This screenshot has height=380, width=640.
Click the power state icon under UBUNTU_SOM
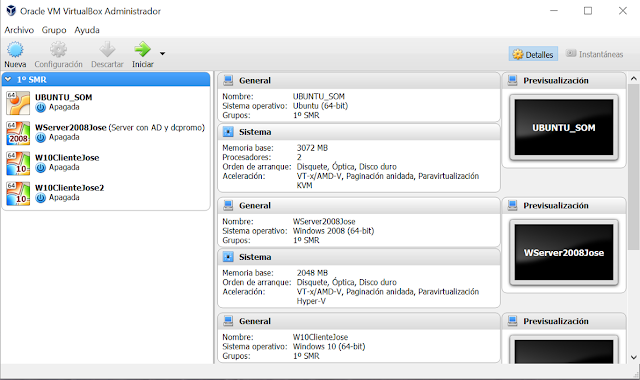40,107
